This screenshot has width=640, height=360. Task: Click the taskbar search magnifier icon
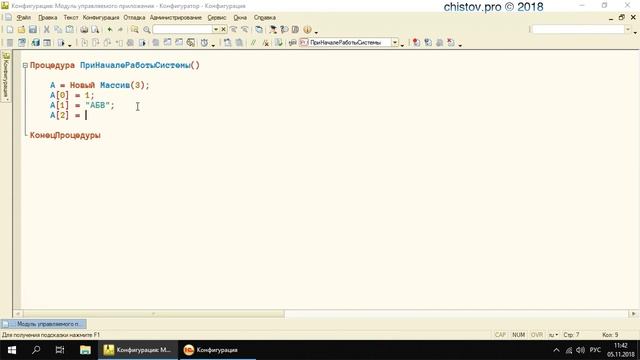(x=36, y=350)
